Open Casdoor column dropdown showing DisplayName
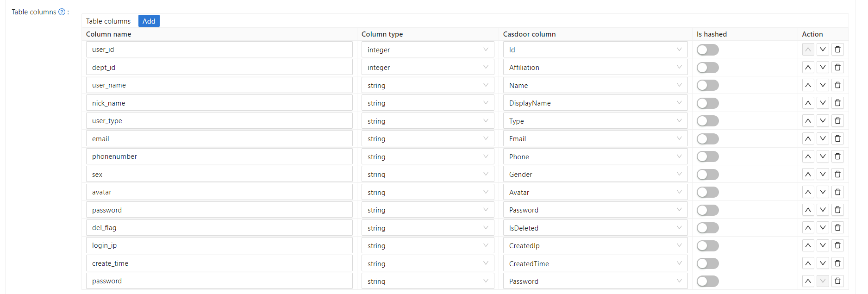 pos(595,103)
